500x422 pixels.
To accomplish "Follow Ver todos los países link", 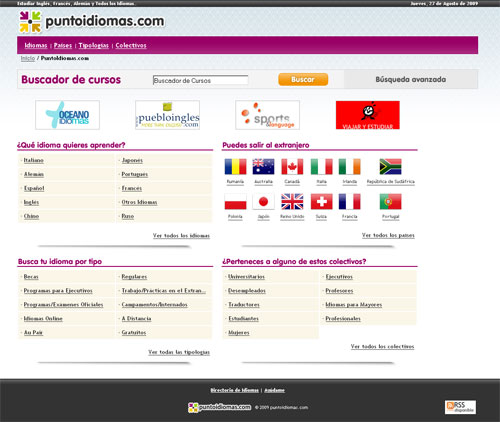I will tap(388, 235).
